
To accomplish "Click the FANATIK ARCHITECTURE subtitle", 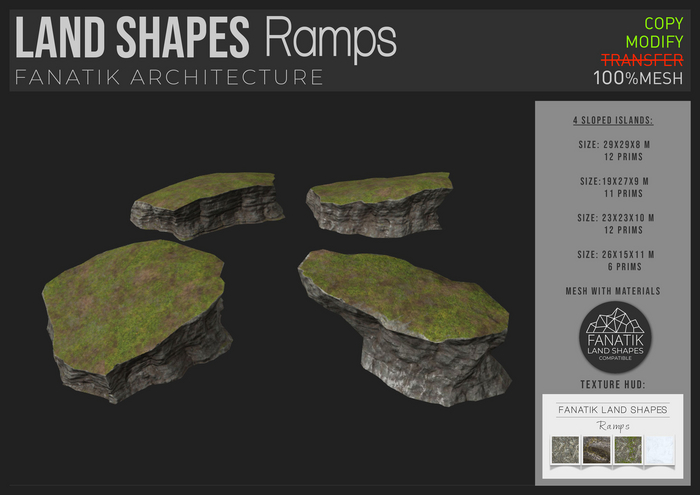I will (x=169, y=77).
